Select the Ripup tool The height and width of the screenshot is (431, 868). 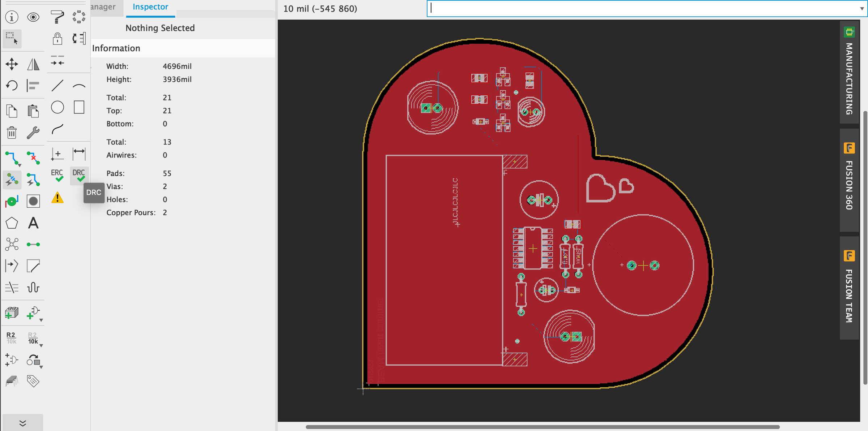(33, 158)
